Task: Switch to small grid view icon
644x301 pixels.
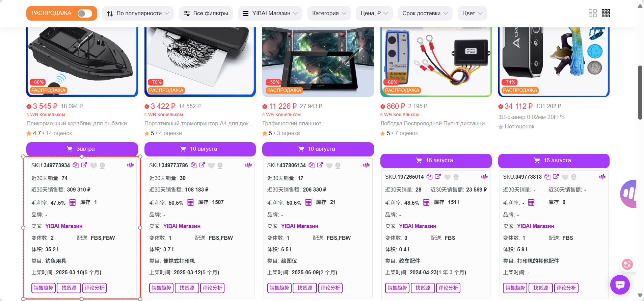Action: click(606, 13)
